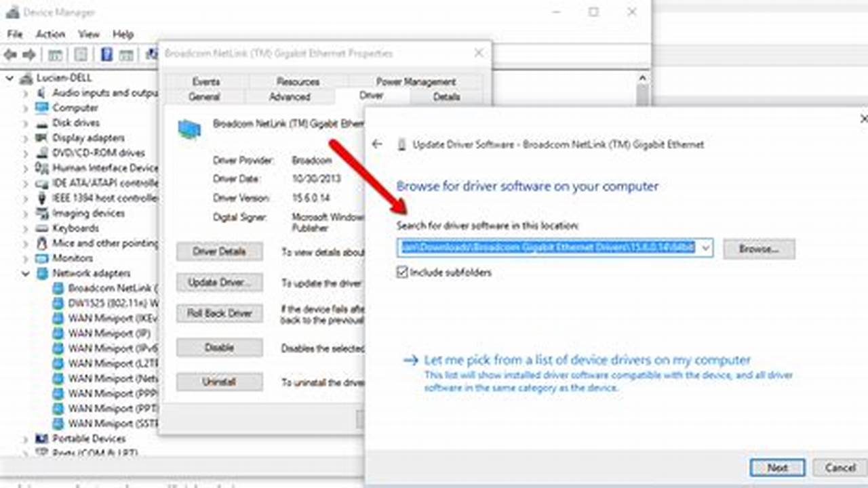868x488 pixels.
Task: Click the Keyboards icon in device tree
Action: (x=41, y=228)
